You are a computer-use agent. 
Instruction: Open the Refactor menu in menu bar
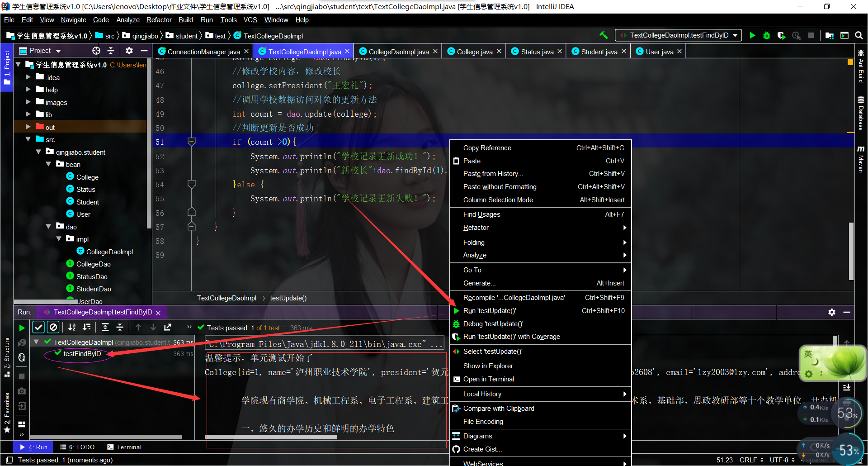pyautogui.click(x=159, y=20)
